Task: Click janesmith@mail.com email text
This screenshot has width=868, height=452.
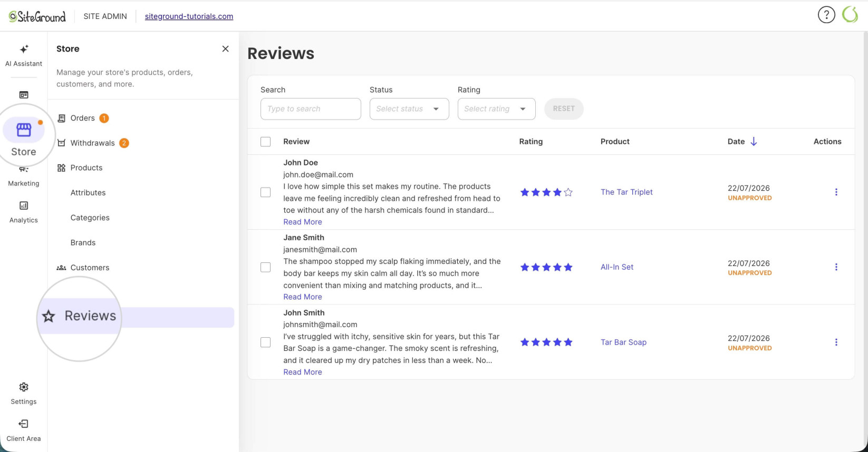Action: [x=320, y=250]
